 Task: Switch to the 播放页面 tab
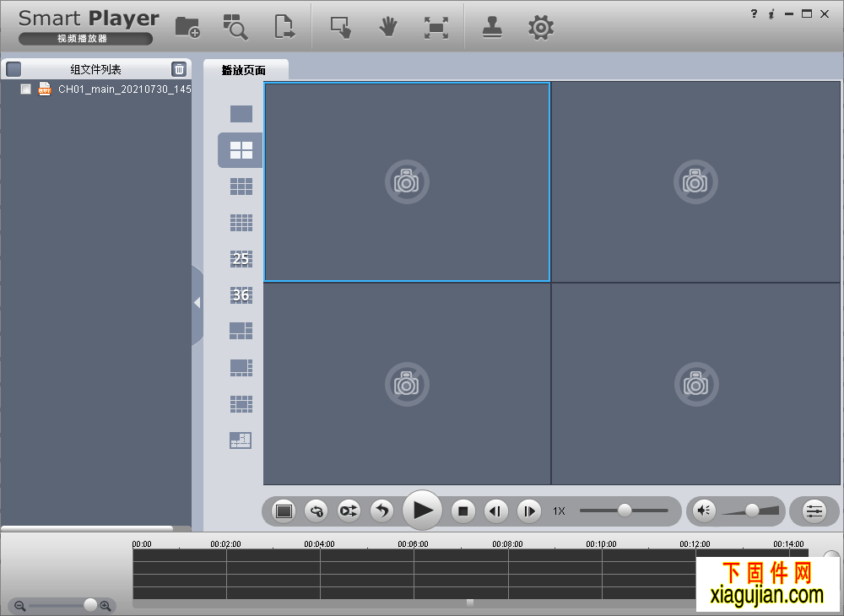[x=244, y=70]
